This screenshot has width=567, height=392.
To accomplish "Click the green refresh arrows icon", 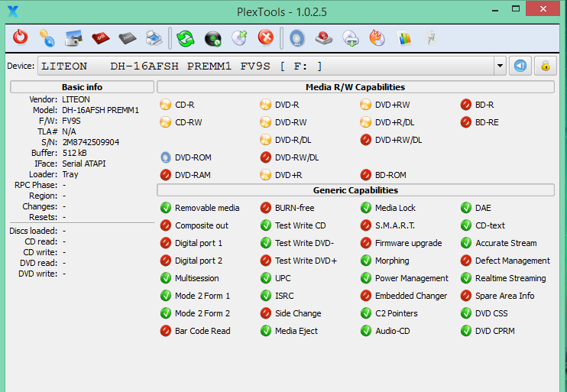I will pyautogui.click(x=186, y=38).
